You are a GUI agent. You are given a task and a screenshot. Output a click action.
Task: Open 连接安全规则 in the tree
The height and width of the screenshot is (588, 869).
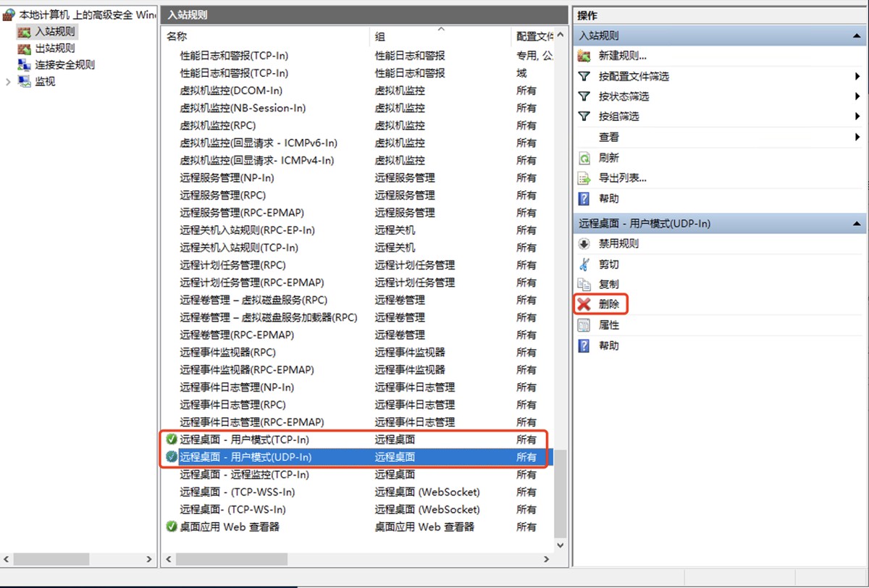pos(64,65)
